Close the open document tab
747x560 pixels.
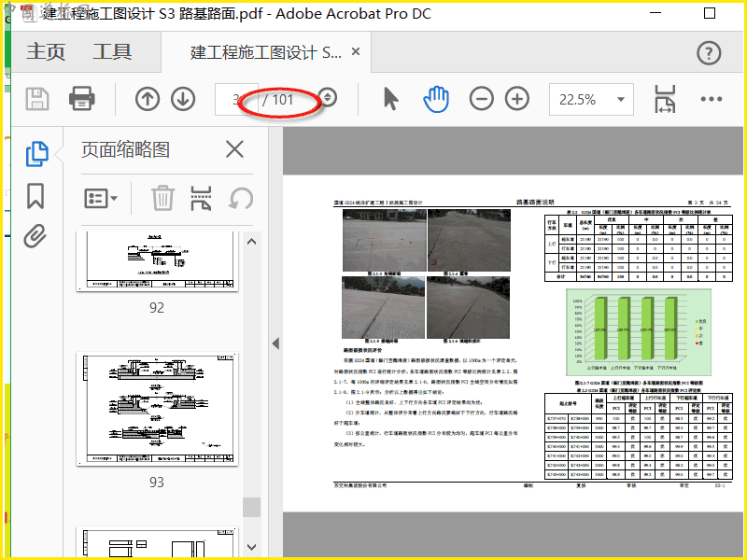[x=356, y=51]
